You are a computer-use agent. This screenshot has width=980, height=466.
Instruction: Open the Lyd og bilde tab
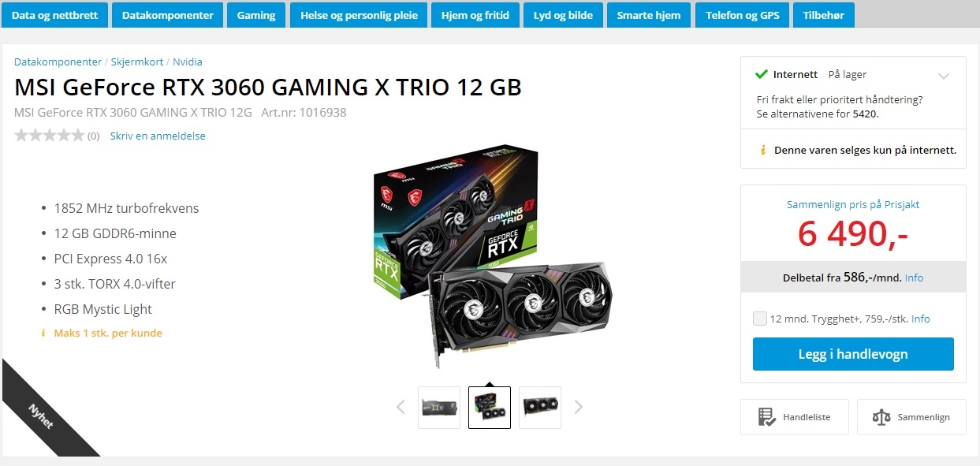pyautogui.click(x=563, y=15)
